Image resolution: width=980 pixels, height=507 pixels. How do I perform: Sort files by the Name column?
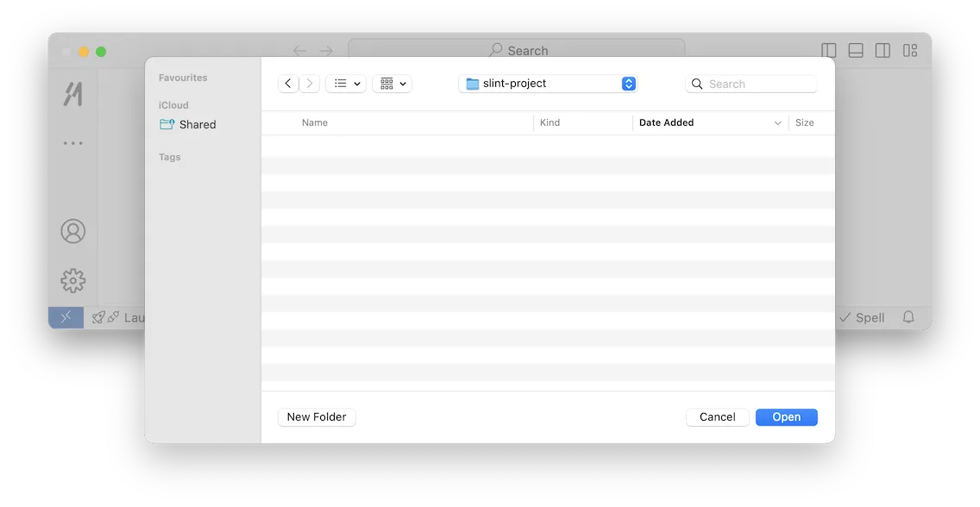click(315, 122)
